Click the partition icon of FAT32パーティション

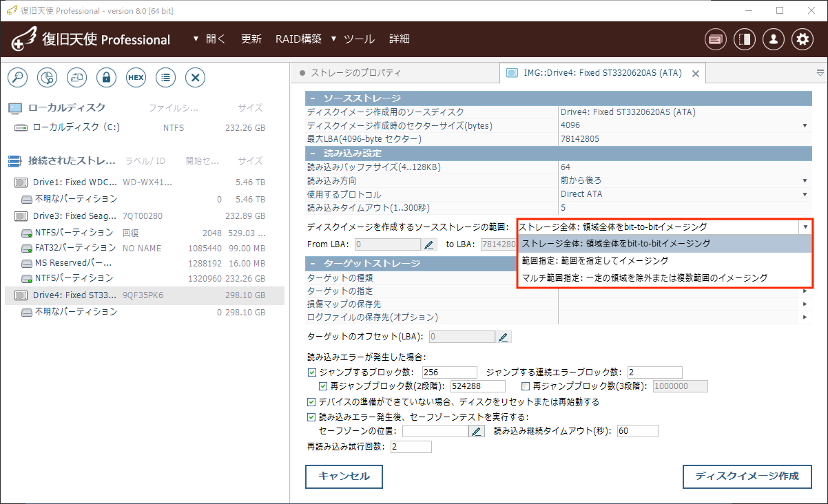pos(27,248)
